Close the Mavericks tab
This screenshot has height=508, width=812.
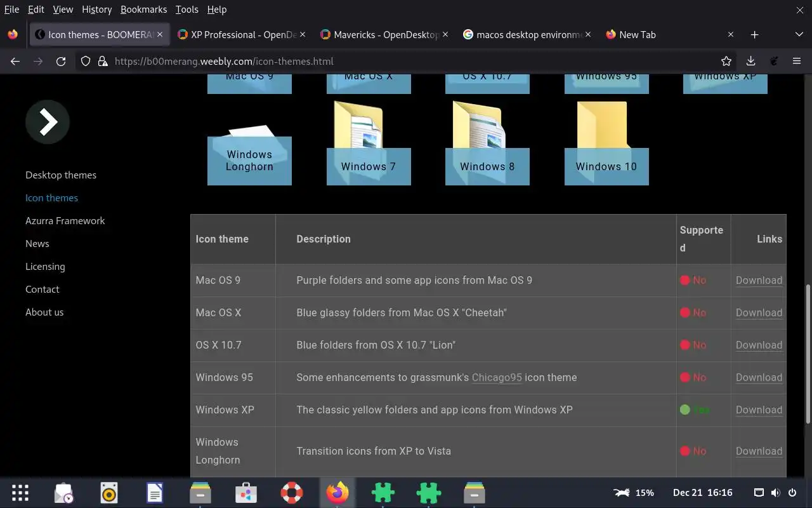tap(445, 34)
